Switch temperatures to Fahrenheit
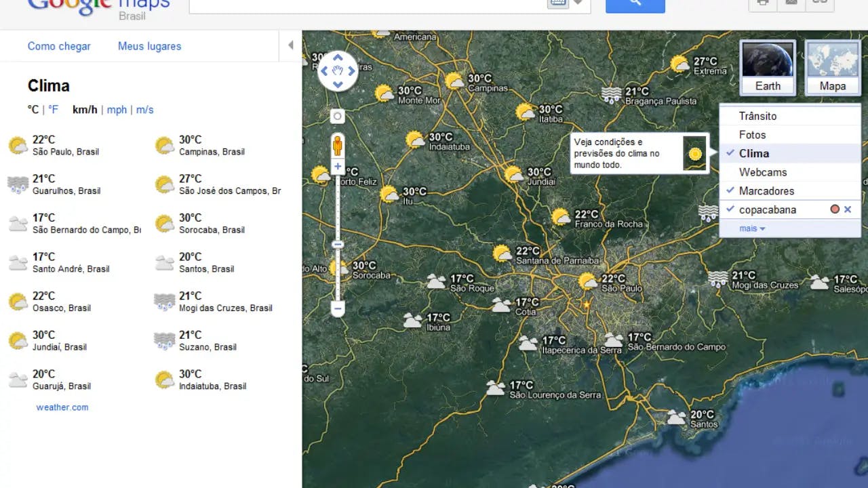Image resolution: width=868 pixels, height=488 pixels. point(53,108)
